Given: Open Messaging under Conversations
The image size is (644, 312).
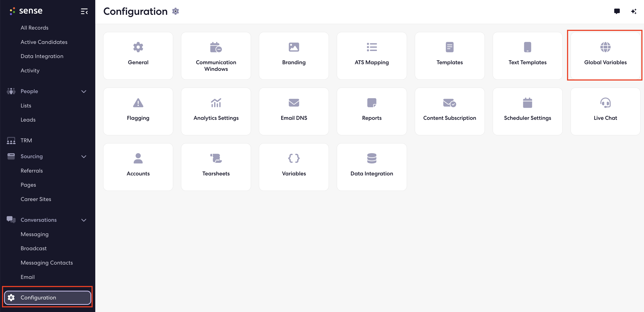Looking at the screenshot, I should click(34, 234).
